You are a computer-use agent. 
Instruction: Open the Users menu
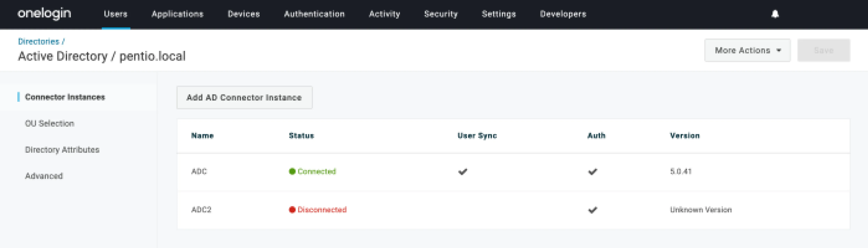coord(116,14)
